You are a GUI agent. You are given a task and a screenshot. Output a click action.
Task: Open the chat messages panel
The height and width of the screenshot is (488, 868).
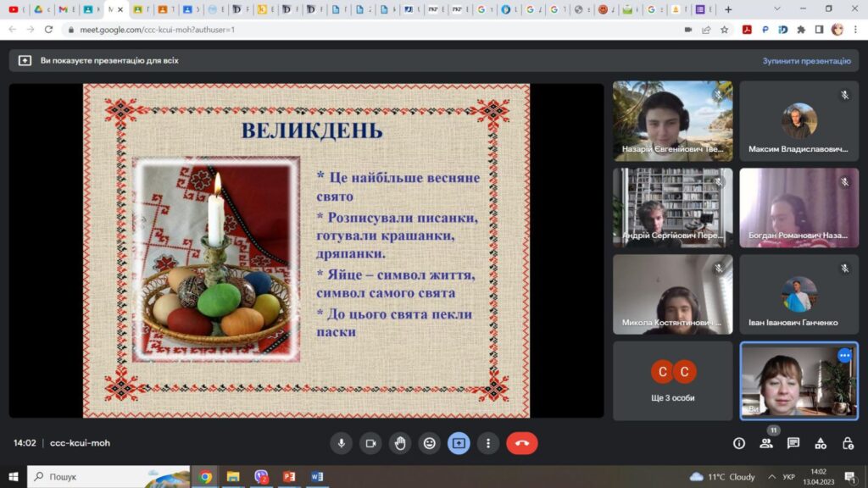click(x=793, y=443)
